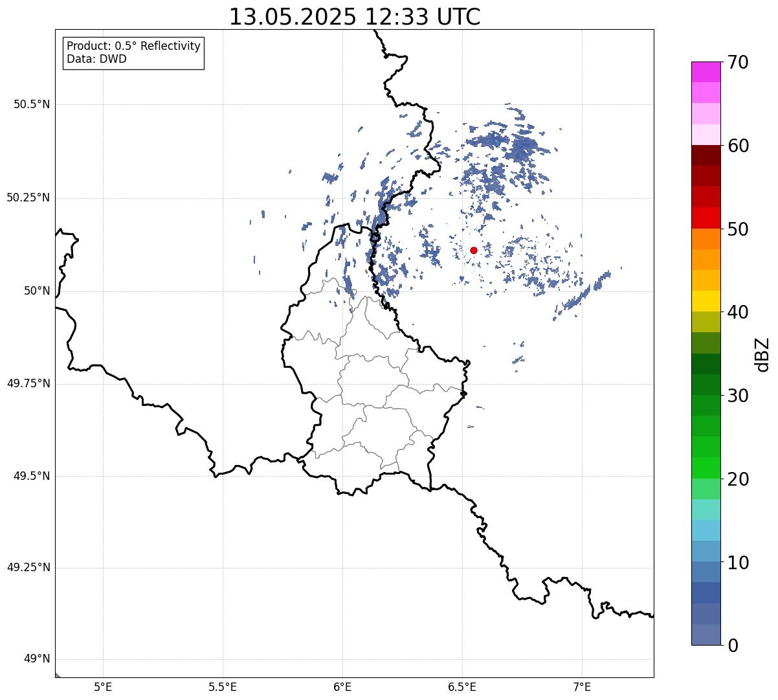
Task: Click the dBZ colorbar axis label
Action: 763,354
